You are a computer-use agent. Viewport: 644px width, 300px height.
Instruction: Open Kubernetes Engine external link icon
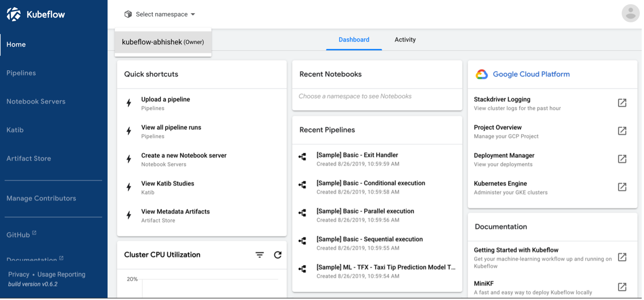pyautogui.click(x=622, y=187)
